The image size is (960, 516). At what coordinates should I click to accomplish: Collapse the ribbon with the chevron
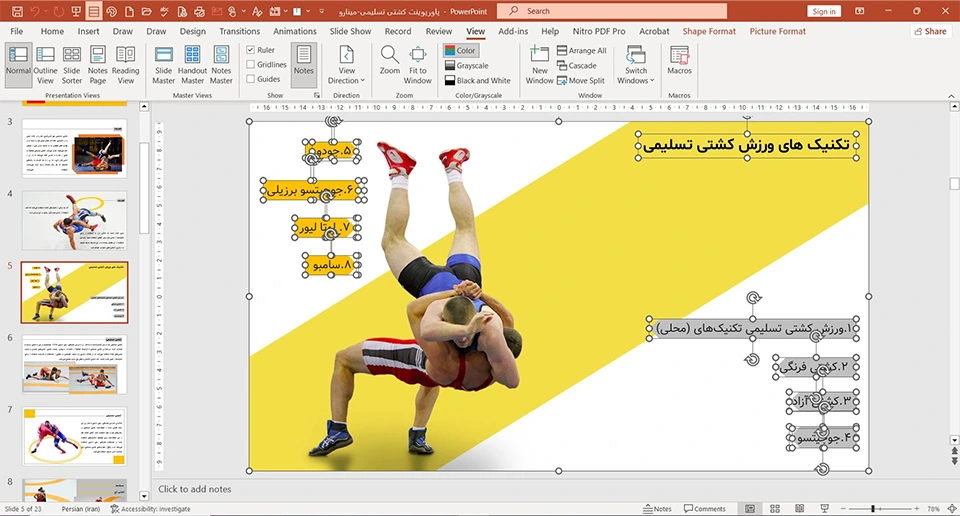tap(951, 96)
